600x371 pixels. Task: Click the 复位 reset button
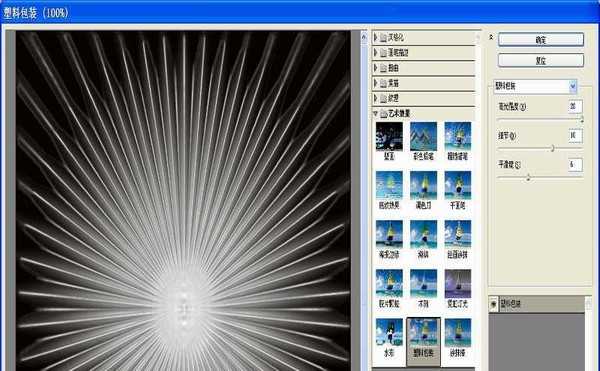point(541,60)
